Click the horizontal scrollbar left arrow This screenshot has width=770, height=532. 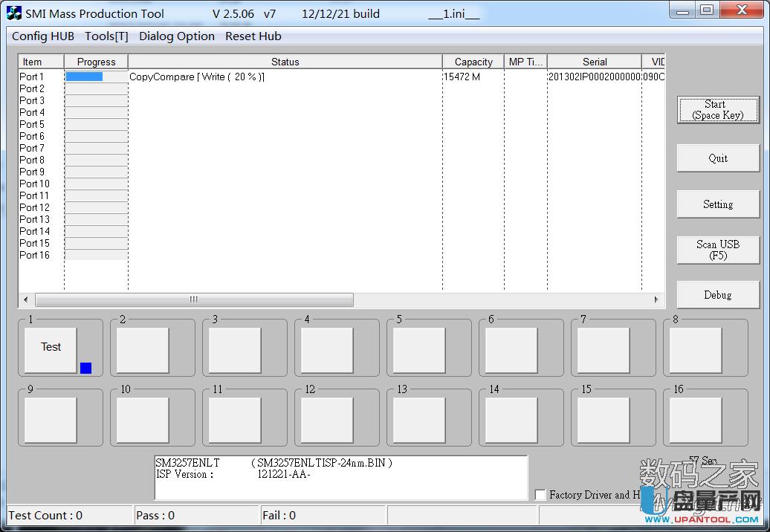coord(26,299)
